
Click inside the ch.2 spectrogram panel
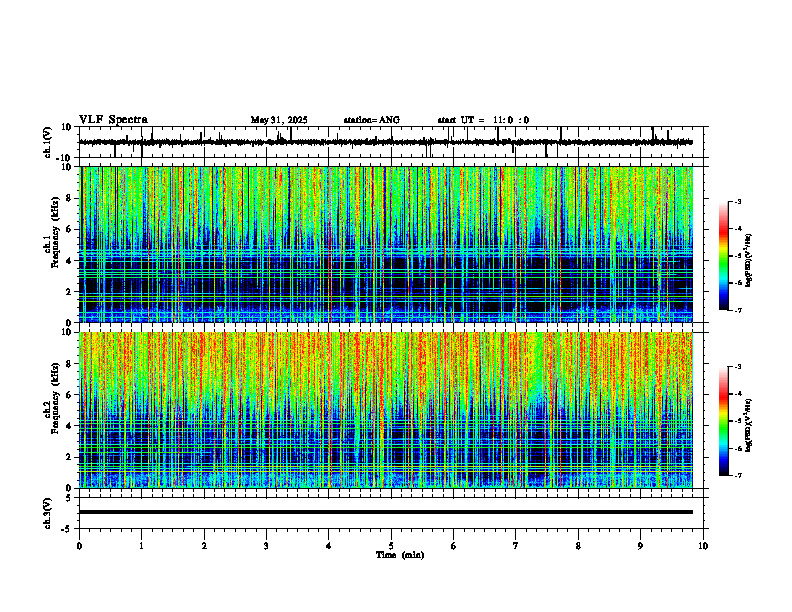tap(386, 410)
